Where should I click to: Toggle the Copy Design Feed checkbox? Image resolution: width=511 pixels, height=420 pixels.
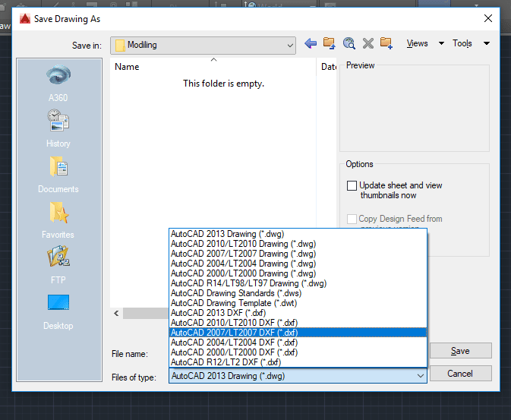352,219
